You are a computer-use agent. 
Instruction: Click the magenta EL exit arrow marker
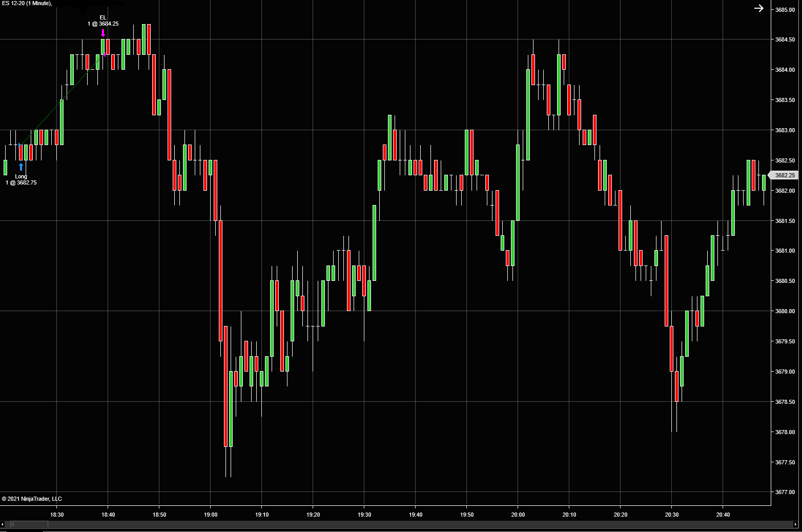[103, 33]
